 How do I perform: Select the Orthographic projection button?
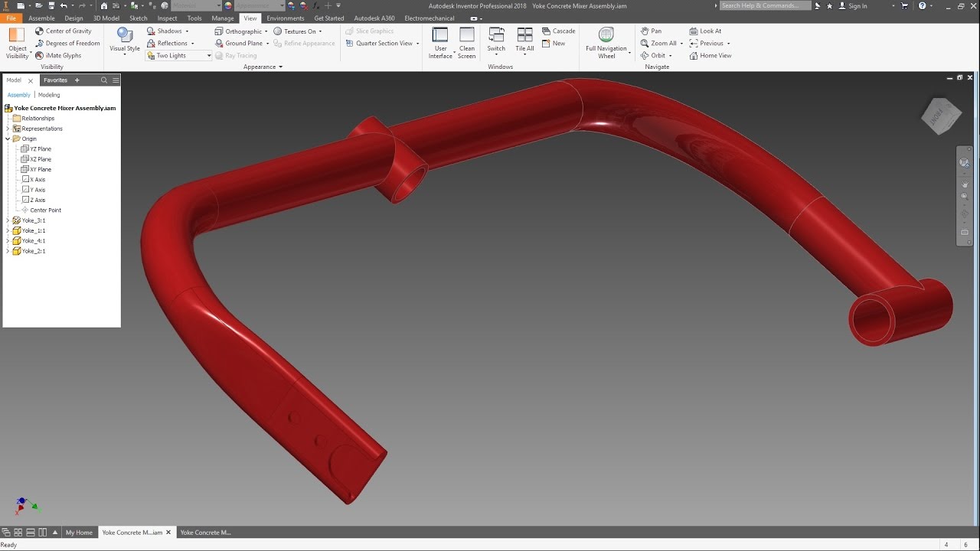coord(238,31)
